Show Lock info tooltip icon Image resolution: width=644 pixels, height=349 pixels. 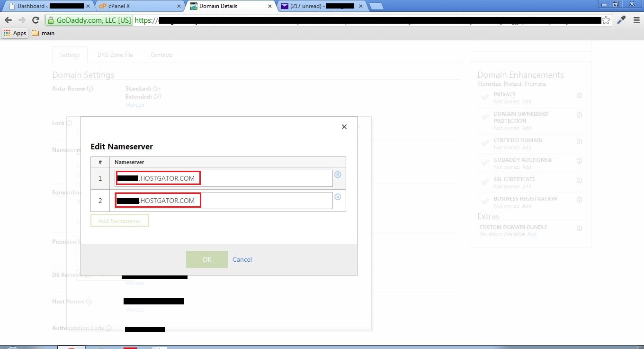(x=69, y=123)
